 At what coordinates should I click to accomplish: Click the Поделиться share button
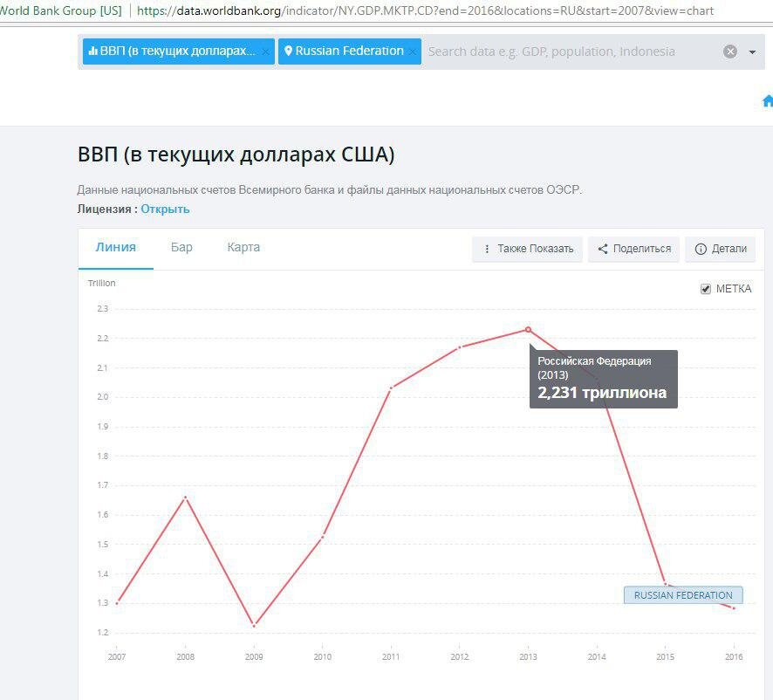coord(634,249)
